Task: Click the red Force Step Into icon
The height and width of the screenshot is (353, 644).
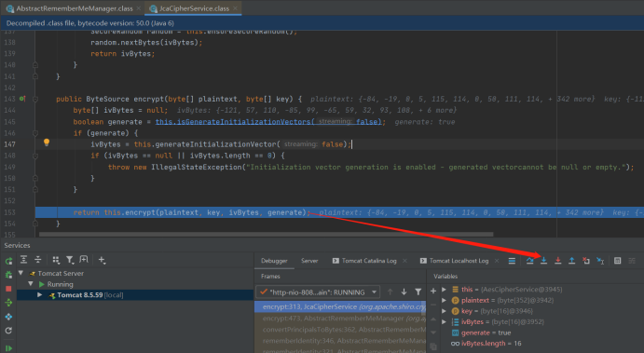Action: [x=557, y=261]
